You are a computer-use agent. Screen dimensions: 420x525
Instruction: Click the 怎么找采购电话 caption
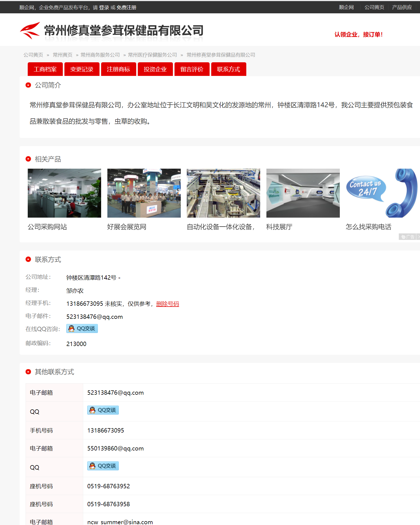click(x=369, y=227)
